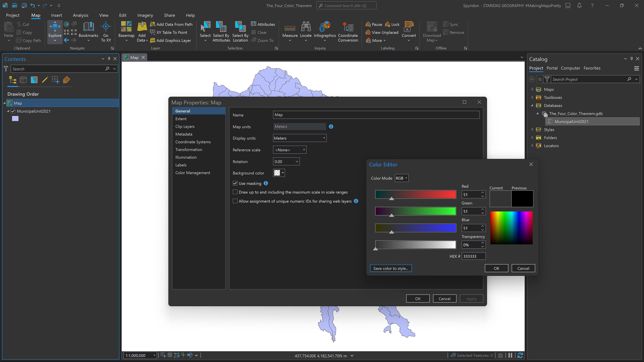644x362 pixels.
Task: Toggle MunicipalUnit2021 layer visibility
Action: coord(13,111)
